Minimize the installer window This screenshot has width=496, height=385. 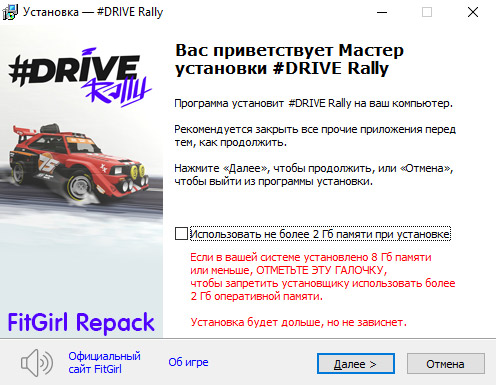[382, 12]
